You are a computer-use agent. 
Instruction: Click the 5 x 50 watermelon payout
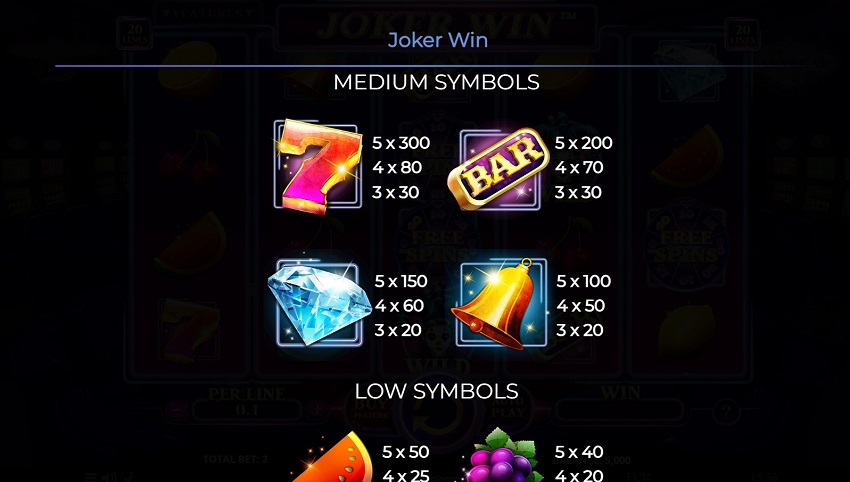pos(406,452)
